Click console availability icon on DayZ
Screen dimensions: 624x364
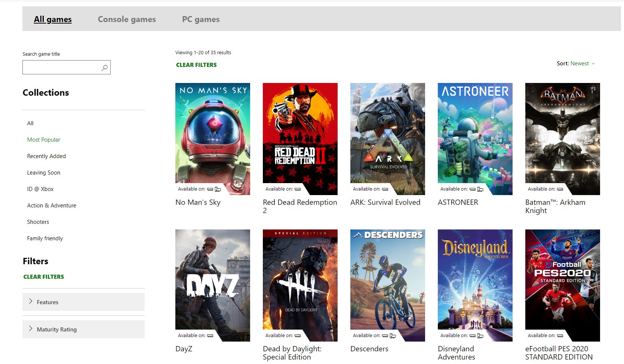click(210, 336)
